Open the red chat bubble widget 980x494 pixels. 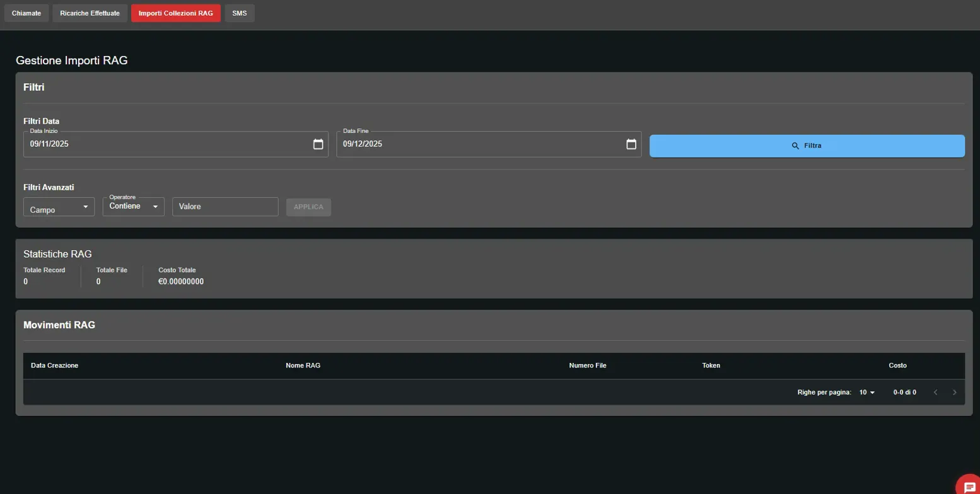pos(969,486)
